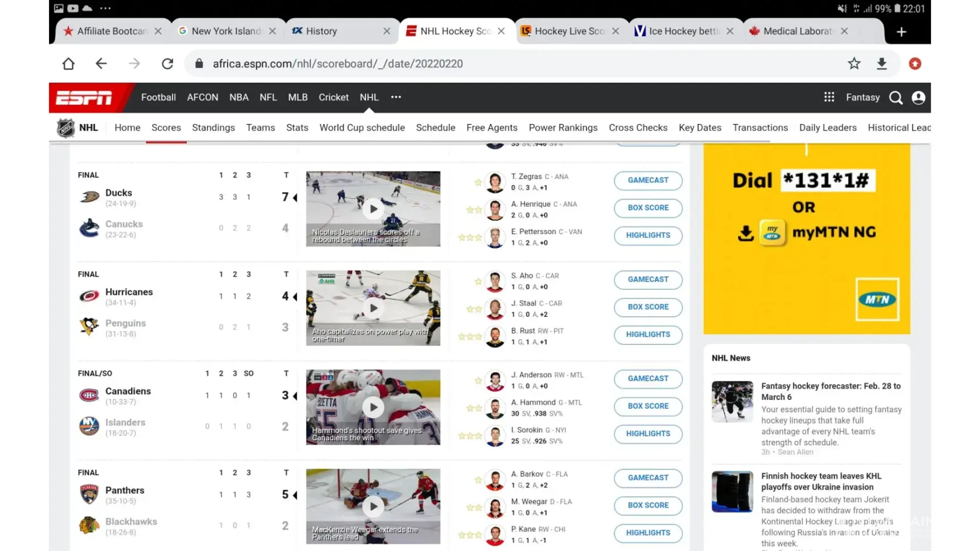Screen dimensions: 980x551
Task: Open Box Score for Hurricanes game
Action: pyautogui.click(x=648, y=307)
